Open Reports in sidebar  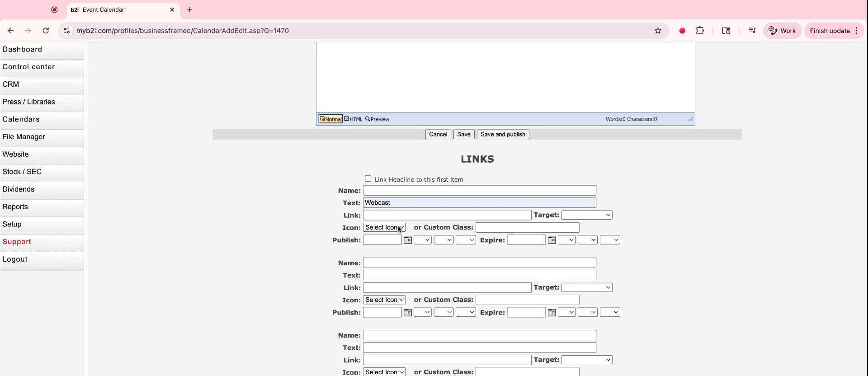[42, 207]
